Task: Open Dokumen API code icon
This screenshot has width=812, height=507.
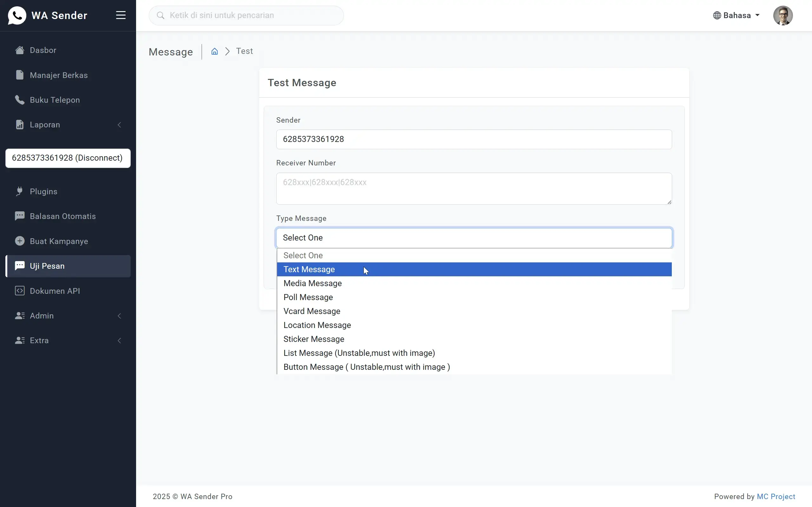Action: (x=19, y=291)
